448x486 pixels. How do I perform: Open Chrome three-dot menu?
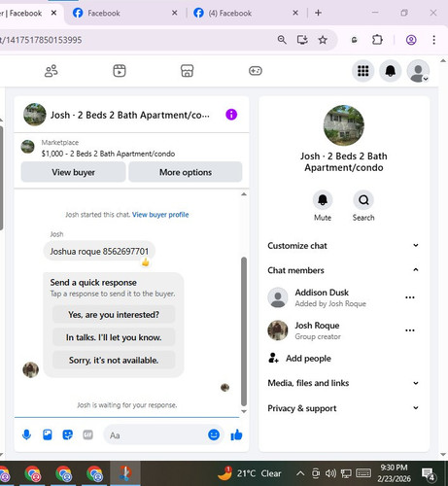[433, 40]
